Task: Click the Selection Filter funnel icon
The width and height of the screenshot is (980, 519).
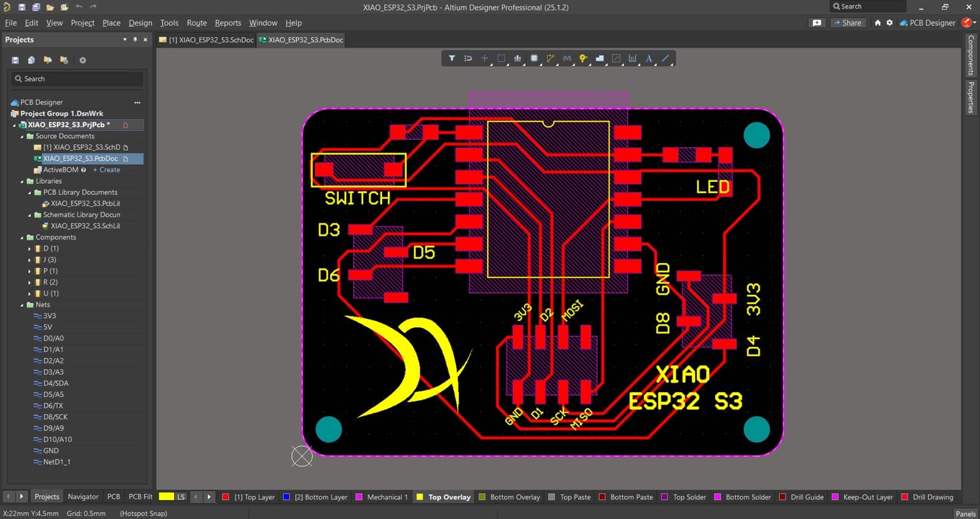Action: pyautogui.click(x=451, y=59)
